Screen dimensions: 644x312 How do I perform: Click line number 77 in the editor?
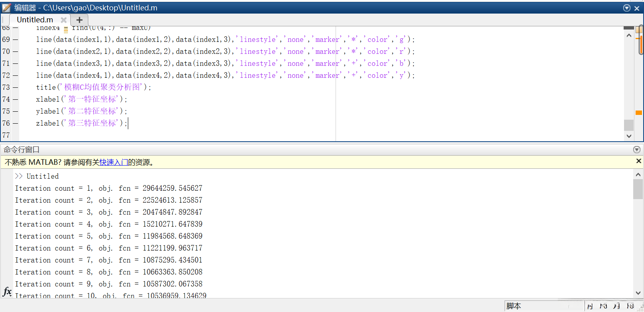point(6,135)
